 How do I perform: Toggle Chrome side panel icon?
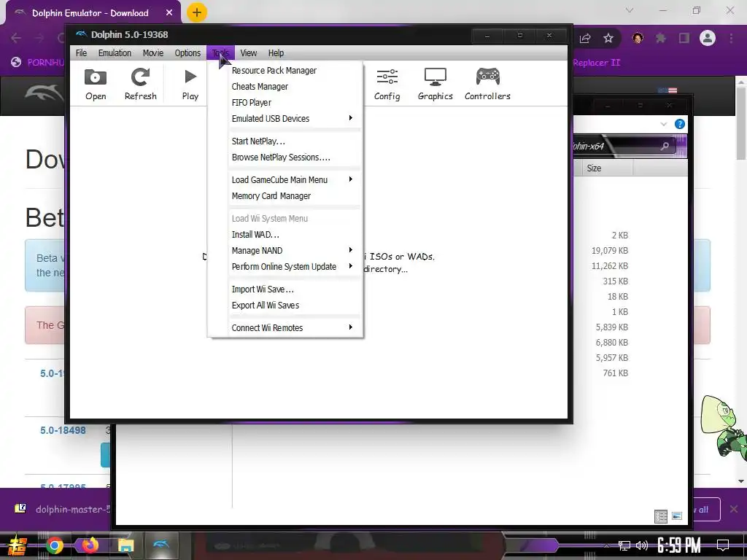point(684,38)
